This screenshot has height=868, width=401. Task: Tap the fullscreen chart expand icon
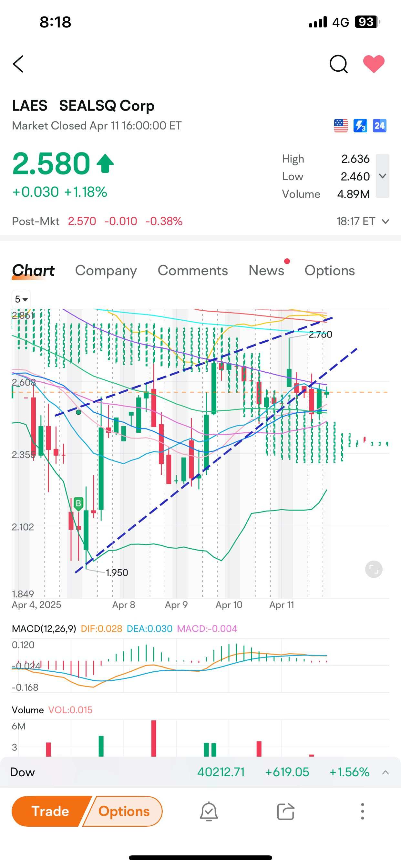[374, 569]
